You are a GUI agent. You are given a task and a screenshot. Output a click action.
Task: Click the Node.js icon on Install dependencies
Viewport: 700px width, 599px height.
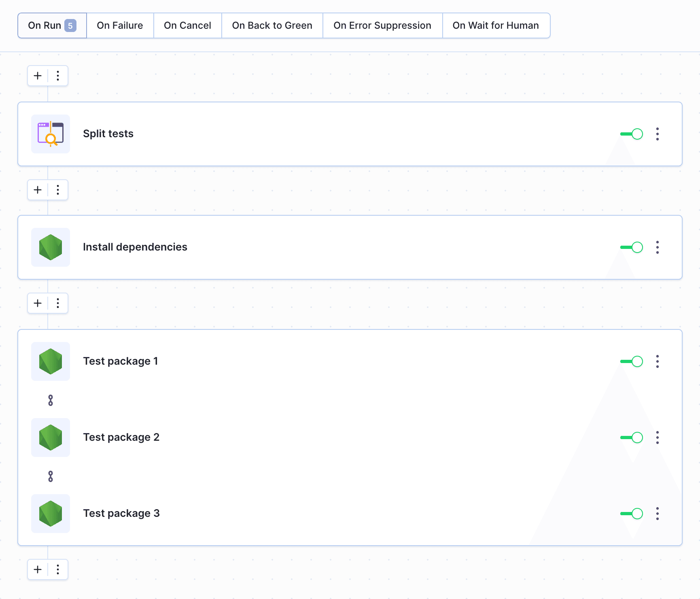pos(50,247)
